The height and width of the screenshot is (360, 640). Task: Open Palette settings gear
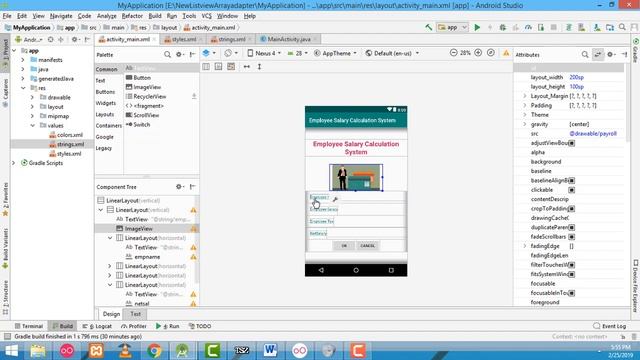click(x=179, y=54)
